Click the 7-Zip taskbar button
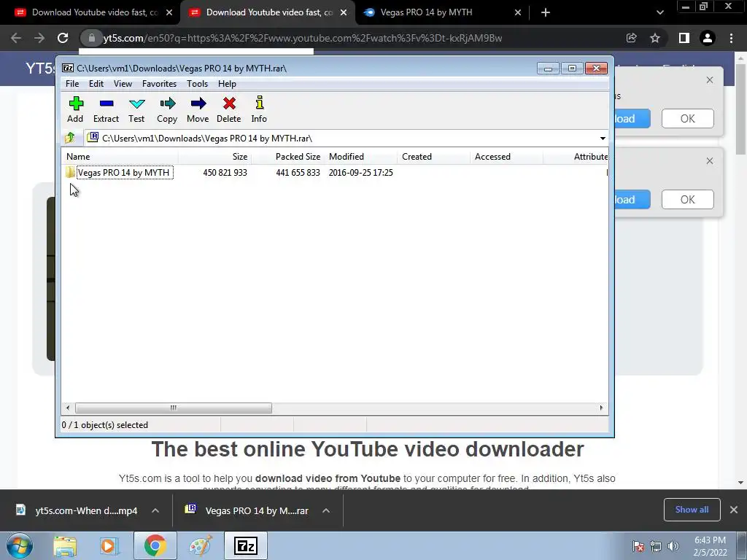 click(246, 546)
